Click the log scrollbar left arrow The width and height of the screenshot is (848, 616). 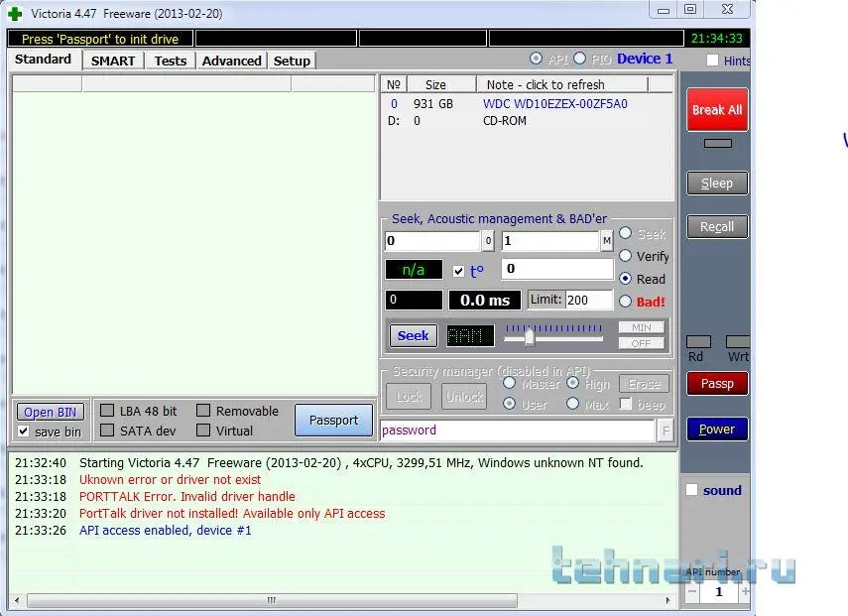point(17,600)
